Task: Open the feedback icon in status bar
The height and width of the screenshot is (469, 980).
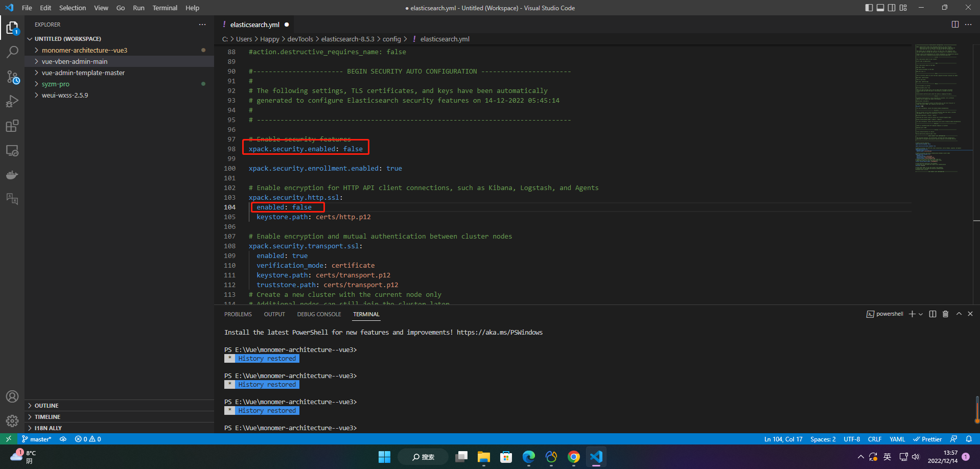Action: (x=953, y=439)
